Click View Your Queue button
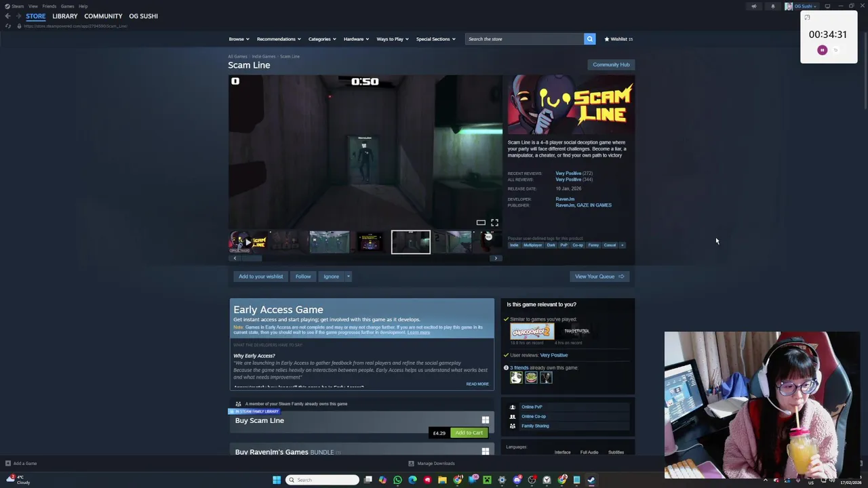868x488 pixels. 599,277
